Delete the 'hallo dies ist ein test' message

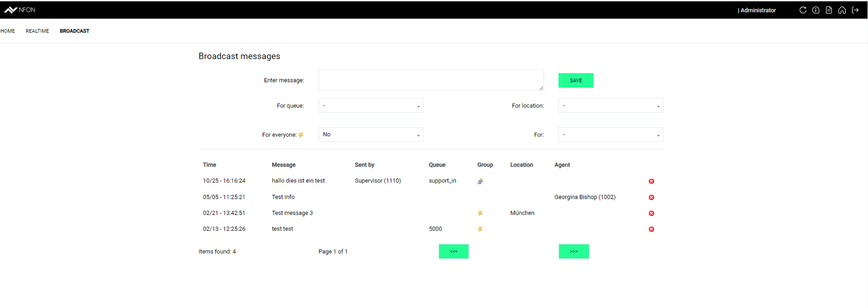coord(651,181)
